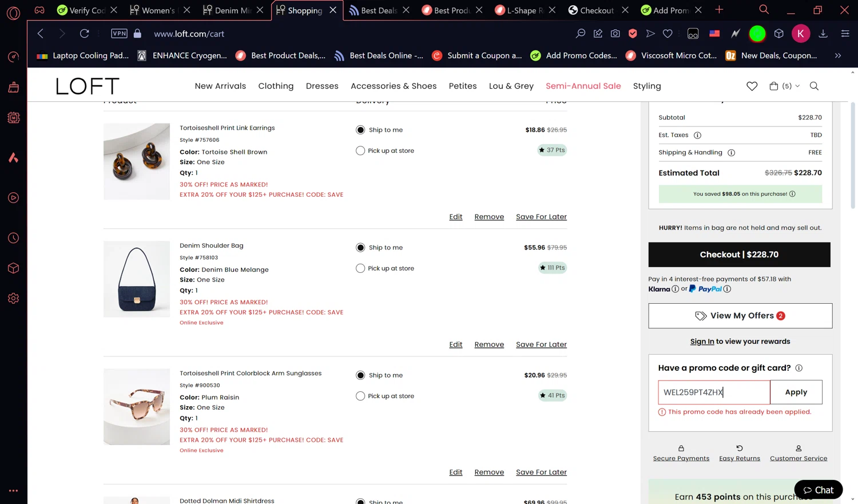
Task: Toggle the VPN badge in the address bar
Action: pyautogui.click(x=119, y=34)
